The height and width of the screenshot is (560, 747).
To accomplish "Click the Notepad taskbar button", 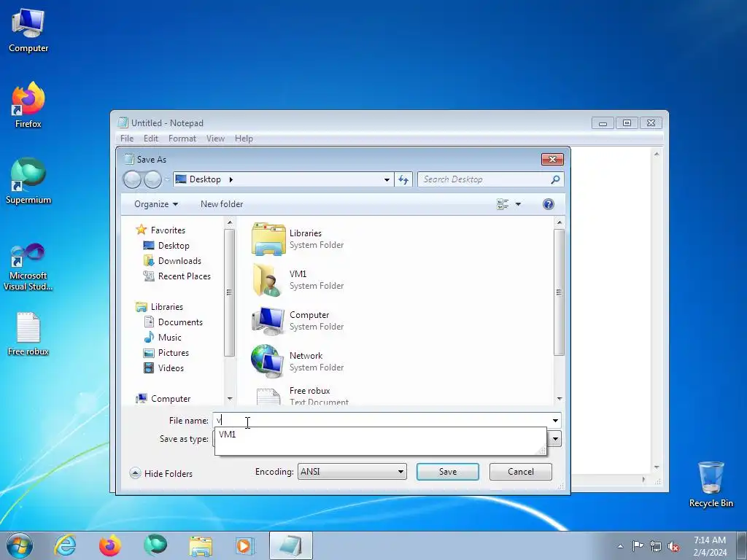I will tap(290, 545).
